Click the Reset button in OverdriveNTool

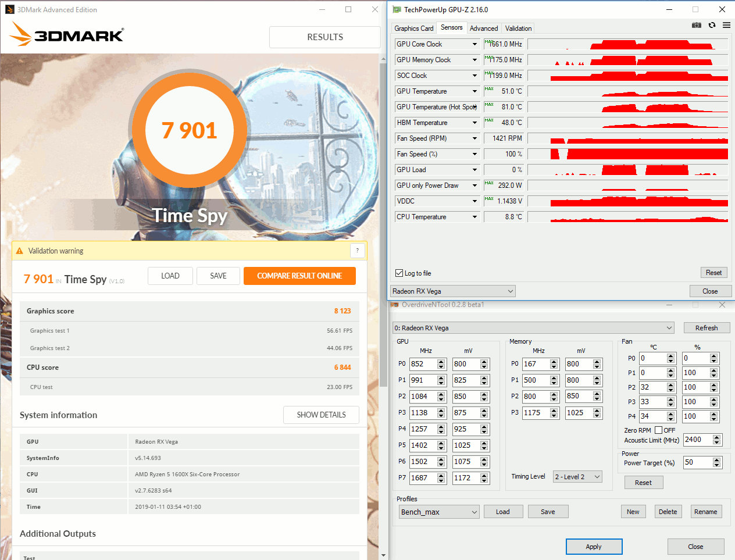643,483
